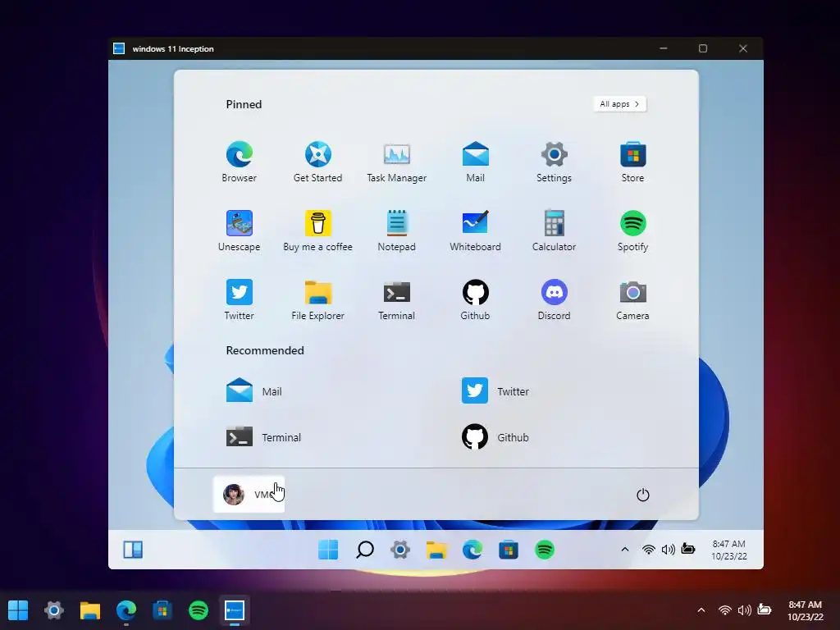Open Wi-Fi settings in inner taskbar tray
This screenshot has height=630, width=840.
coord(649,549)
